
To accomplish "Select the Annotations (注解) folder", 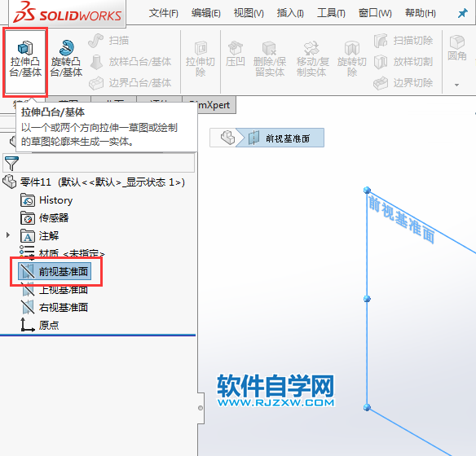I will tap(40, 235).
